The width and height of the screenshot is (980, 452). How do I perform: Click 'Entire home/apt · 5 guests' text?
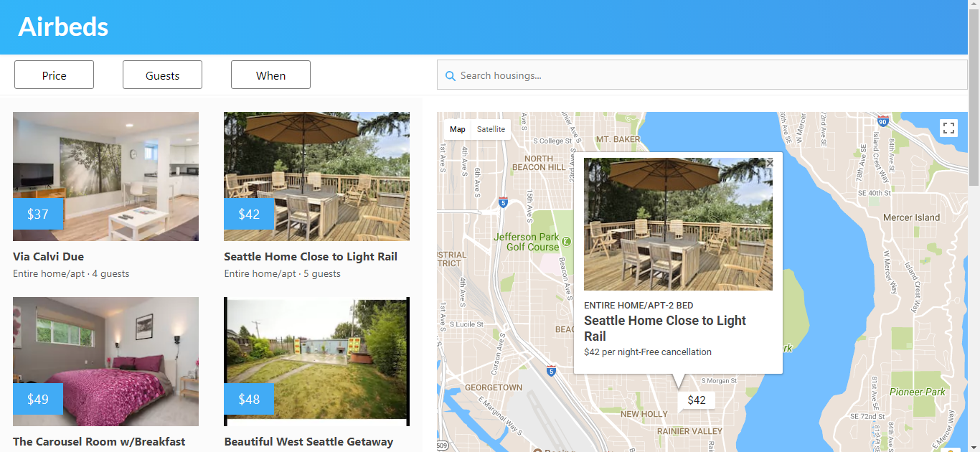coord(282,273)
